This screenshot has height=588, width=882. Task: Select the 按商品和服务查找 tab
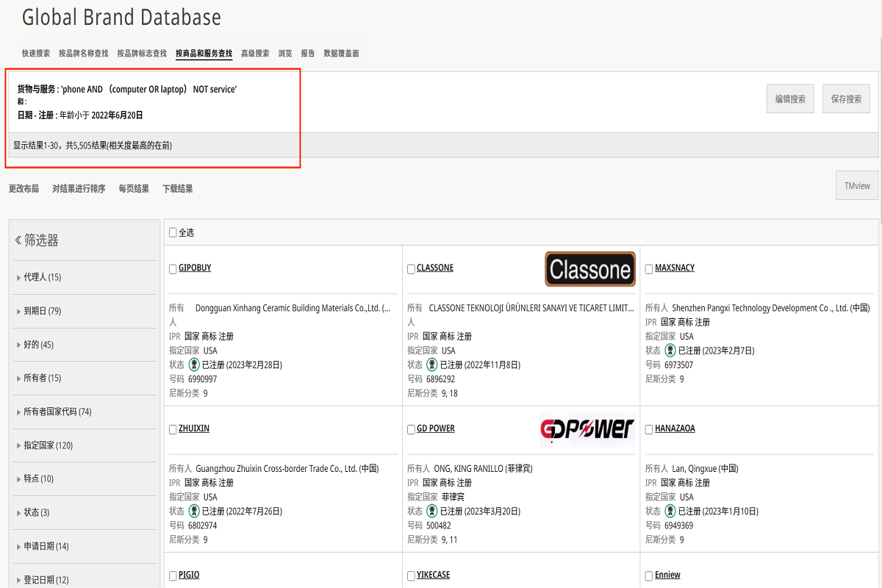pyautogui.click(x=204, y=54)
